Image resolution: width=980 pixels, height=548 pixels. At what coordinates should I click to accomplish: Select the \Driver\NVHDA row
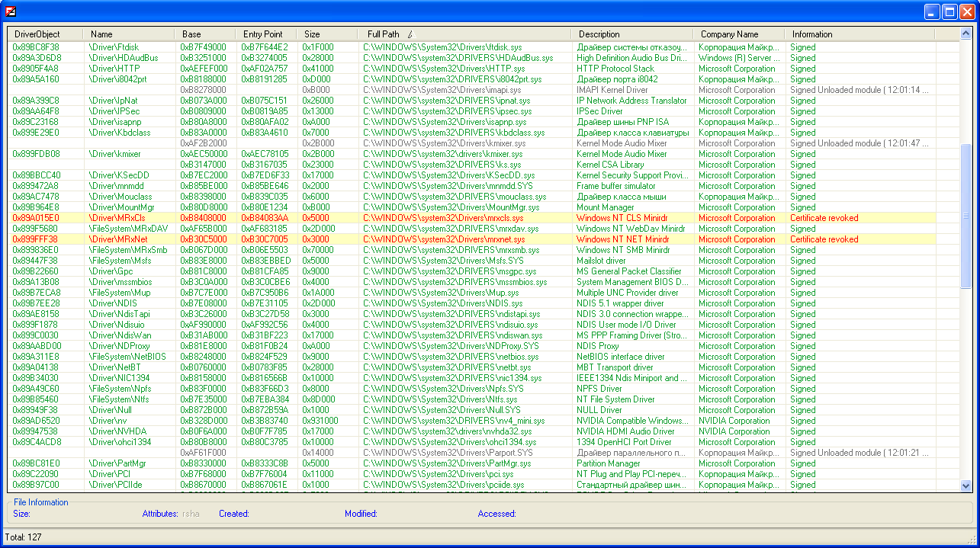coord(471,431)
